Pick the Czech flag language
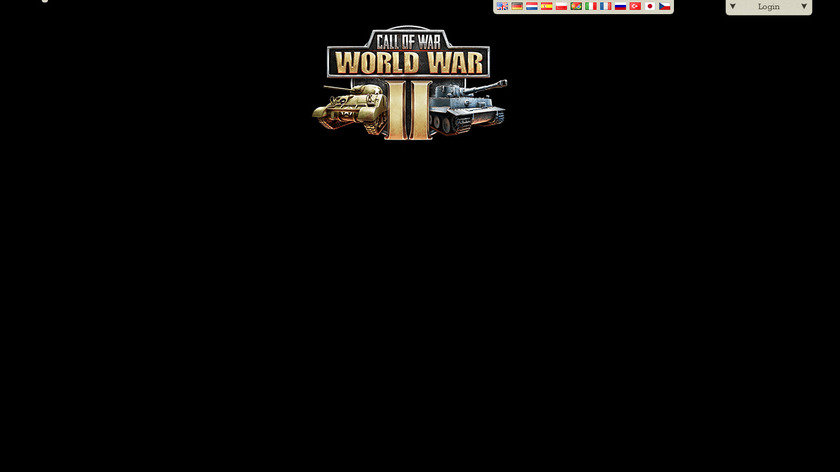Viewport: 840px width, 472px height. [x=665, y=6]
